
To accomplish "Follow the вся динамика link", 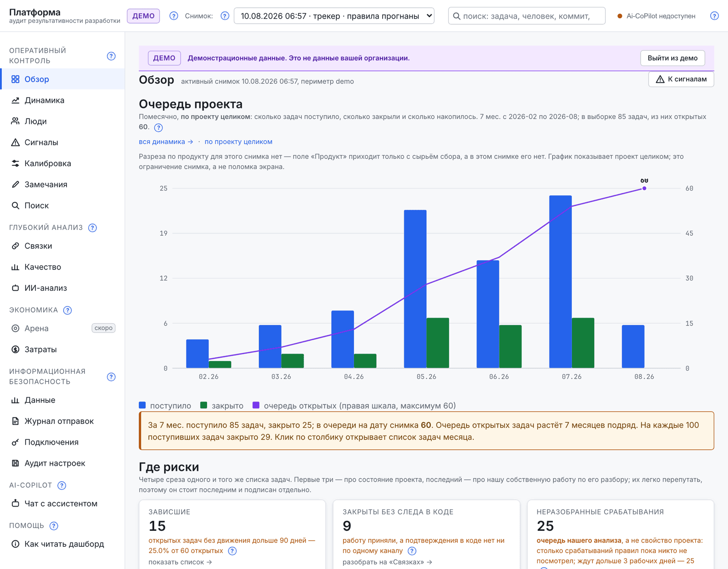I will tap(166, 142).
